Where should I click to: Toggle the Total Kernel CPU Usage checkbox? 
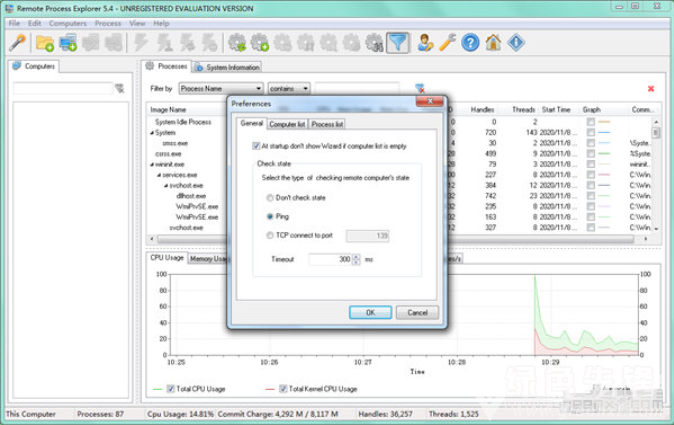tap(283, 389)
